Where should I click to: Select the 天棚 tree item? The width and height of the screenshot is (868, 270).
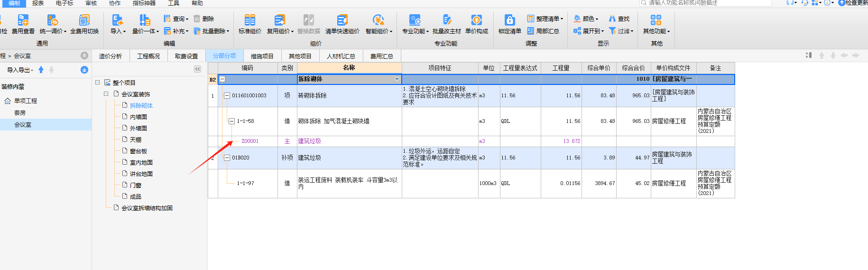click(136, 140)
